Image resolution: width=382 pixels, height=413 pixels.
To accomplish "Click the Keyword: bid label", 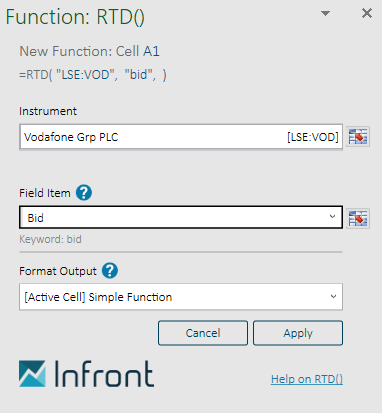I will tap(50, 239).
